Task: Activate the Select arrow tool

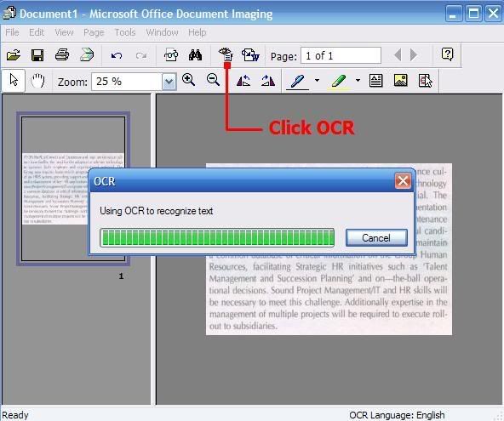Action: coord(14,80)
